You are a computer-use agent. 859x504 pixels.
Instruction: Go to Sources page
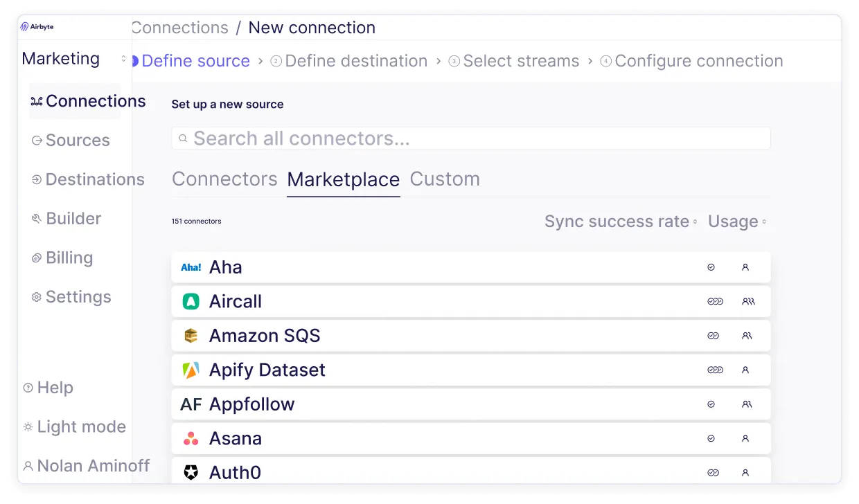click(71, 141)
